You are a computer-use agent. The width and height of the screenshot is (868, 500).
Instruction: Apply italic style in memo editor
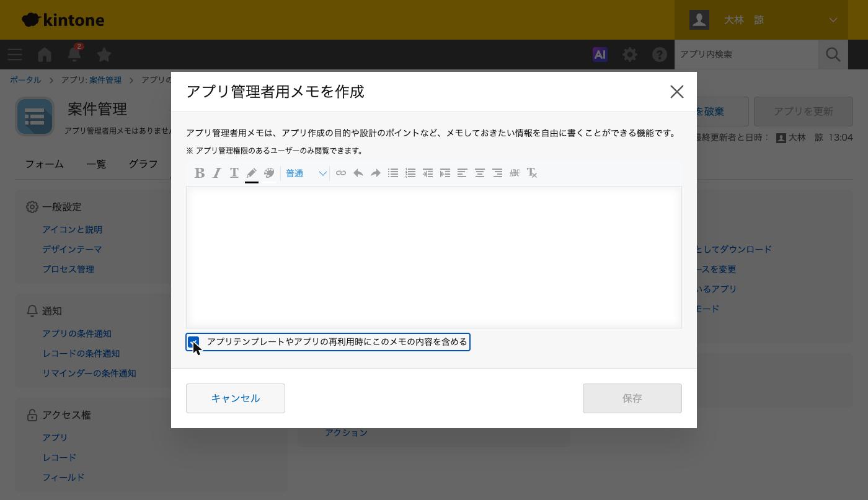[x=217, y=173]
